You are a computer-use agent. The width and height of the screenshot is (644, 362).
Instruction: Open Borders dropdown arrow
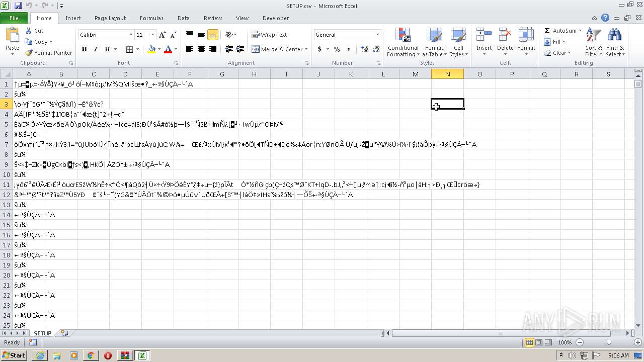pyautogui.click(x=137, y=49)
